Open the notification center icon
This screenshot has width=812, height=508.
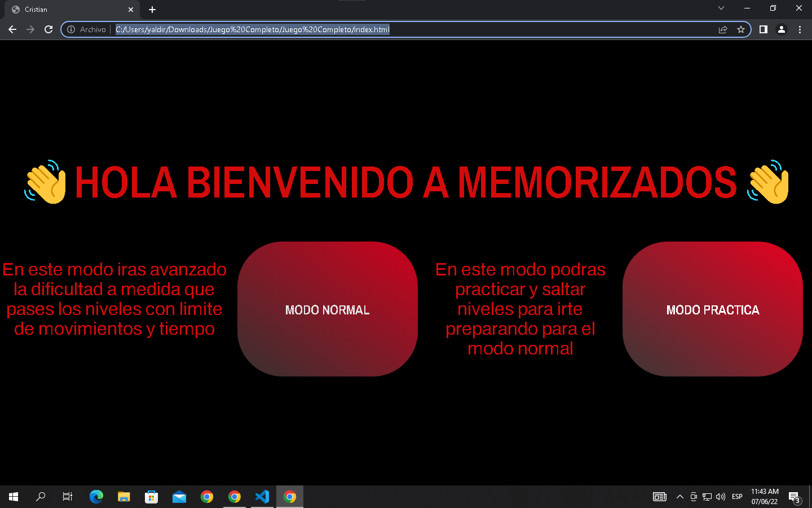pos(795,497)
